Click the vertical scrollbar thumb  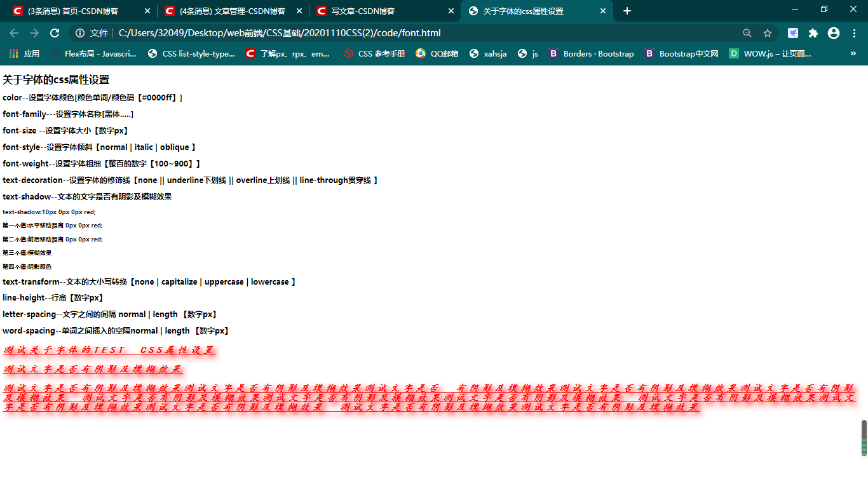point(864,438)
